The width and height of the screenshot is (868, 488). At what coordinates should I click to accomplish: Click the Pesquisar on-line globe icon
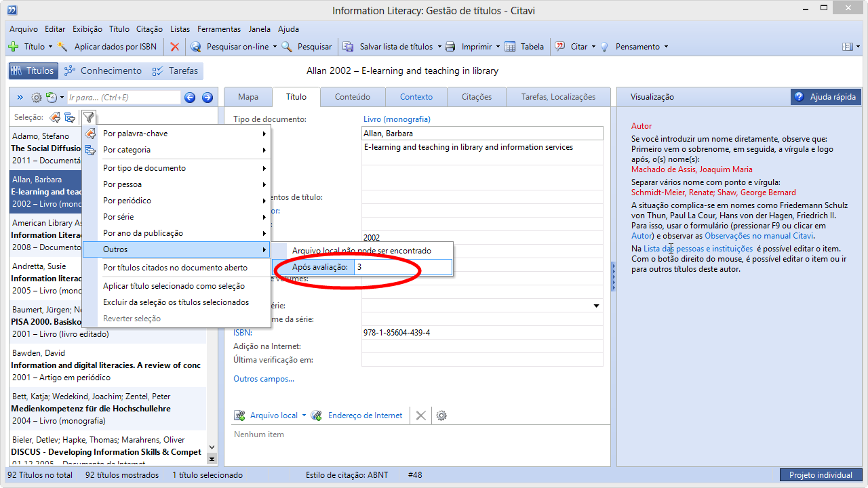[196, 47]
